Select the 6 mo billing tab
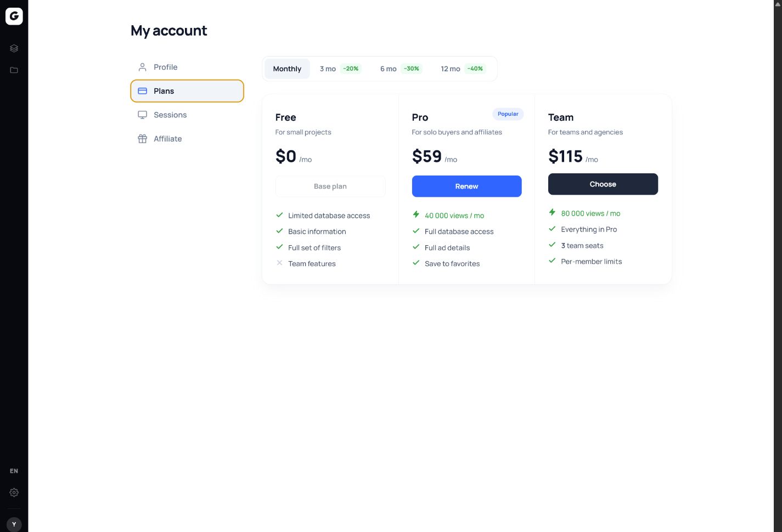 pyautogui.click(x=401, y=69)
